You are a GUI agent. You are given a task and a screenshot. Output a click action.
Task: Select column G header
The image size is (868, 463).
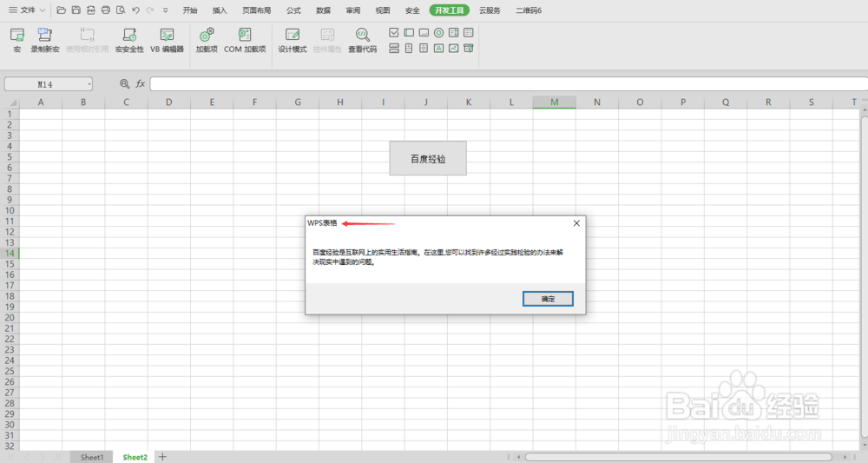[x=297, y=102]
